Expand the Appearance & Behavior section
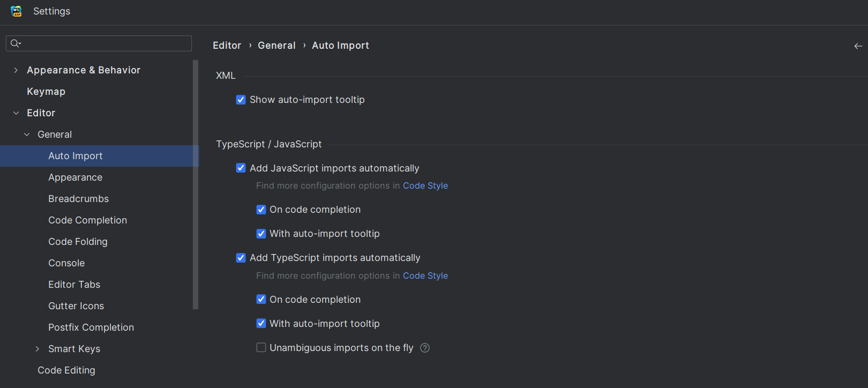 coord(16,70)
